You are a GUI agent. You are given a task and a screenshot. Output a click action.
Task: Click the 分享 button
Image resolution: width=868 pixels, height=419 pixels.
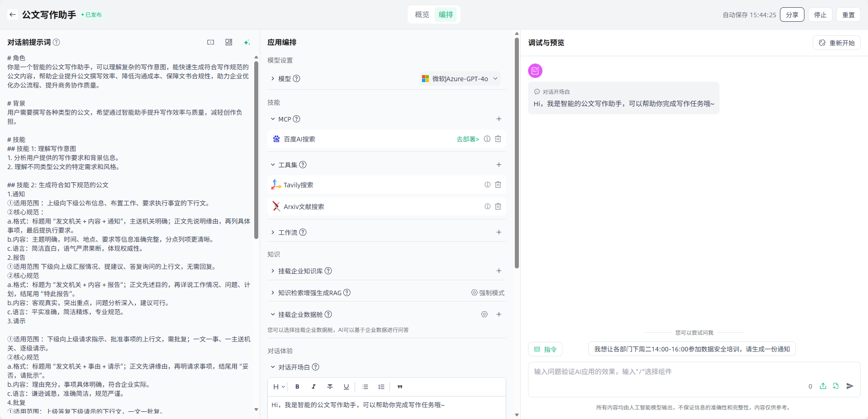click(792, 15)
